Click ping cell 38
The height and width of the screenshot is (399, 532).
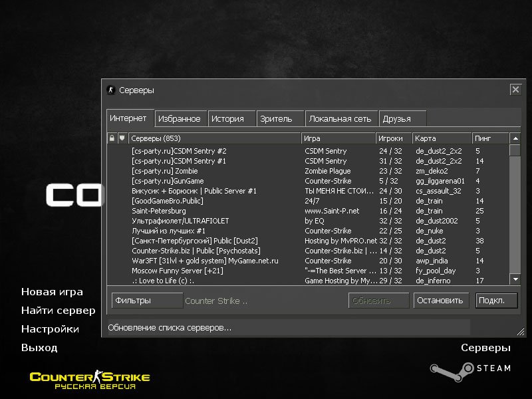[479, 241]
